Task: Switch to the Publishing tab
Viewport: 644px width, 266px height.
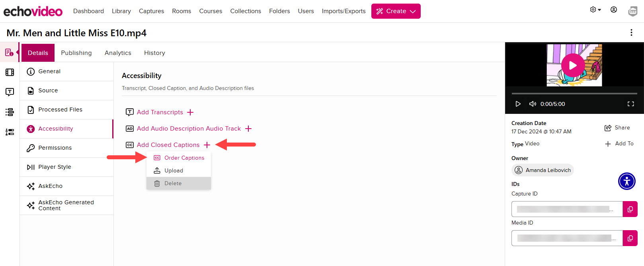Action: (x=76, y=53)
